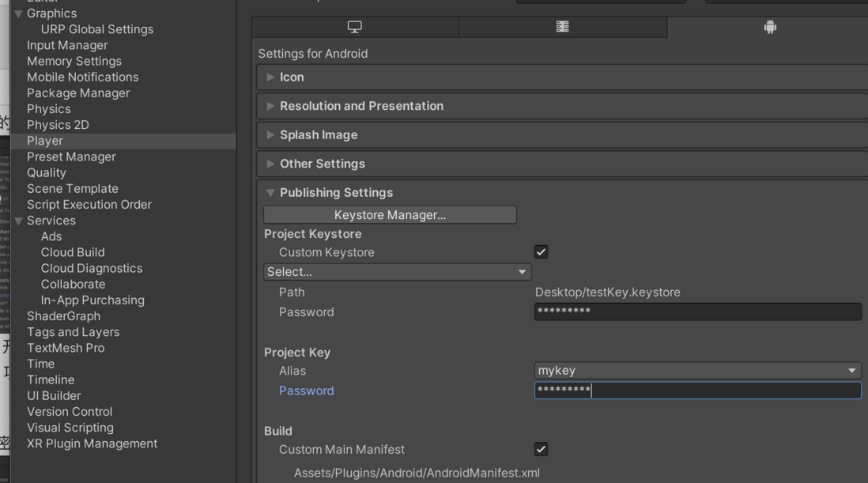Expand Resolution and Presentation
Image resolution: width=868 pixels, height=483 pixels.
pos(270,105)
